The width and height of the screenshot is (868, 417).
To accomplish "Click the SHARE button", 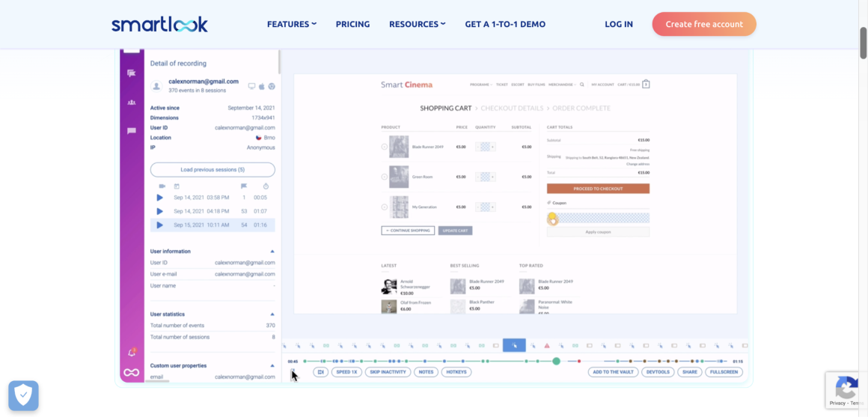I will click(690, 372).
